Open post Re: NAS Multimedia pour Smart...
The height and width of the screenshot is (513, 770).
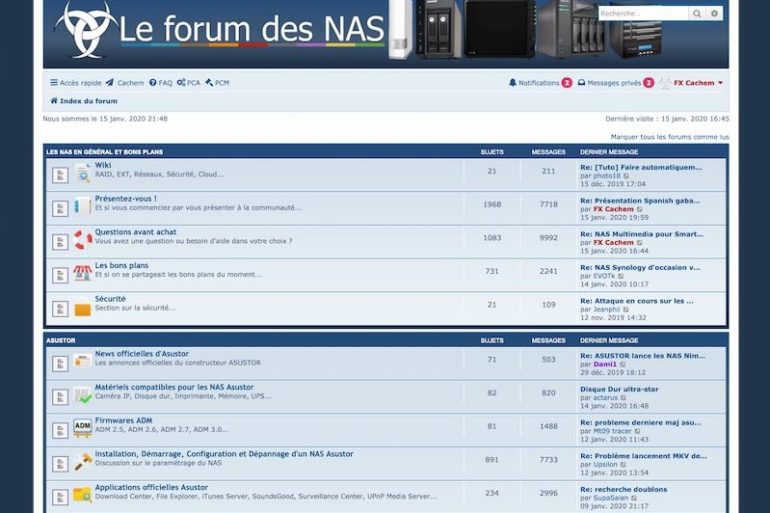(x=641, y=234)
